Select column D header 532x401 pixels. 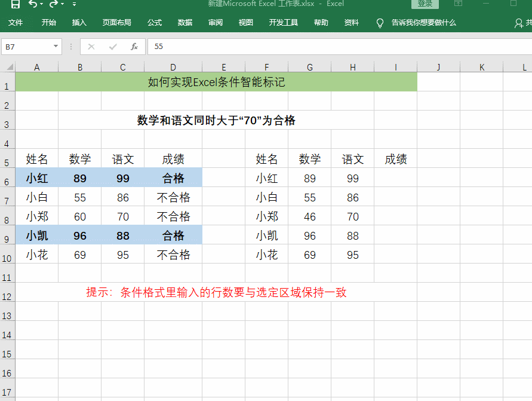tap(173, 67)
